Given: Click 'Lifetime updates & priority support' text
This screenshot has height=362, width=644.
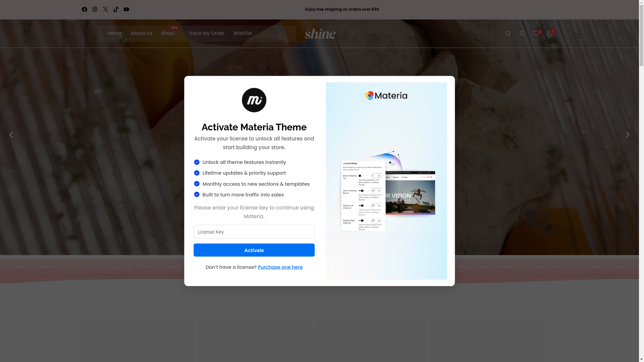Looking at the screenshot, I should [x=244, y=173].
